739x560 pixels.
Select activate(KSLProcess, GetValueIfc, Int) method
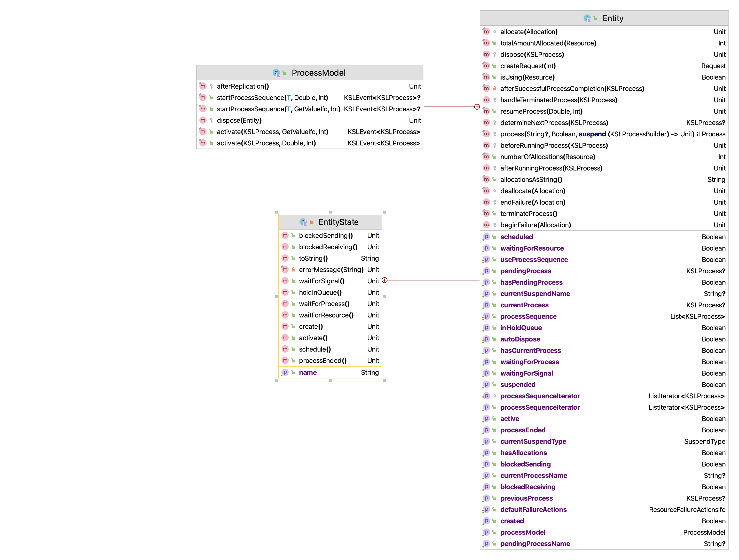tap(310, 132)
